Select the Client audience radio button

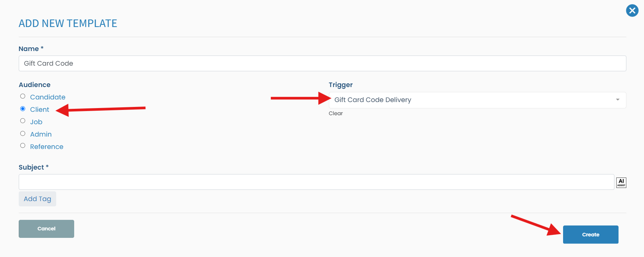tap(23, 109)
